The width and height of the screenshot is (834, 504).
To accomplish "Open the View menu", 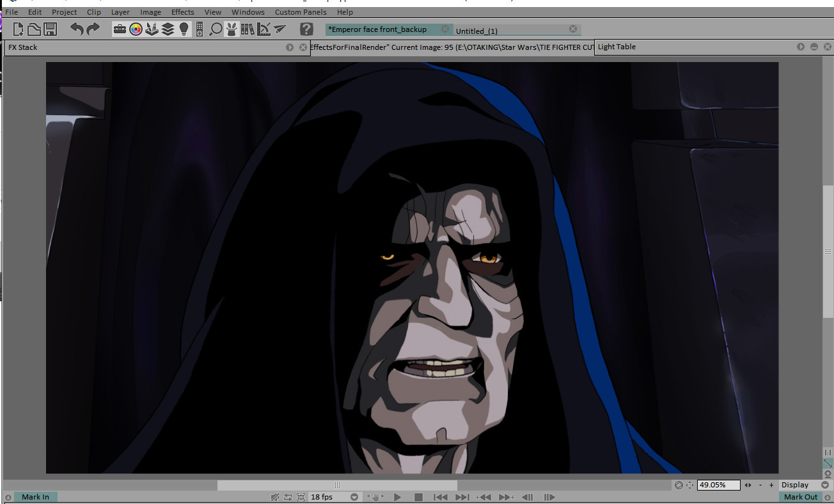I will coord(213,12).
